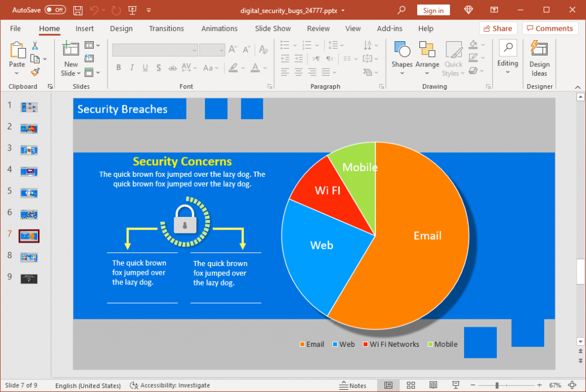Use the Format Painter icon
Image resolution: width=586 pixels, height=392 pixels.
coord(34,72)
